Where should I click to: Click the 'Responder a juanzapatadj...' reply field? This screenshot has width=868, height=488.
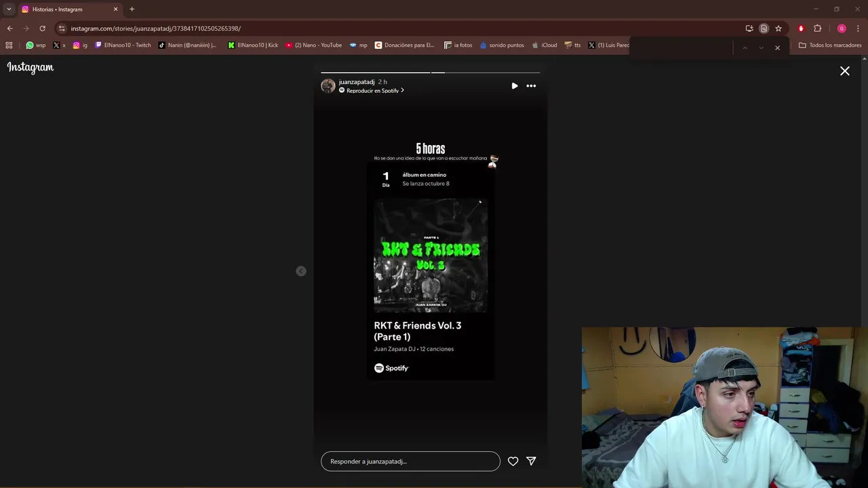pos(410,461)
